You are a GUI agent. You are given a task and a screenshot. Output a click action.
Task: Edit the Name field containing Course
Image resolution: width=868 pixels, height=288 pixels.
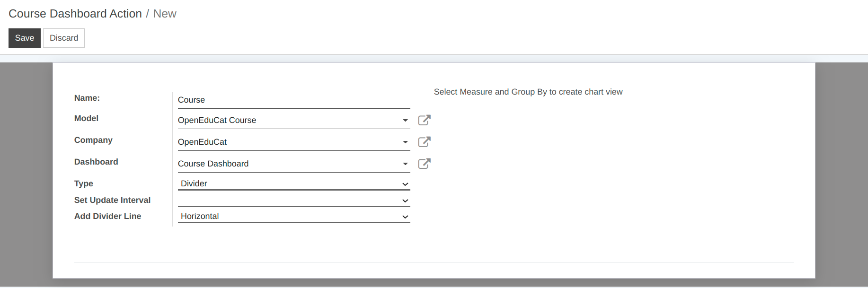pos(294,100)
